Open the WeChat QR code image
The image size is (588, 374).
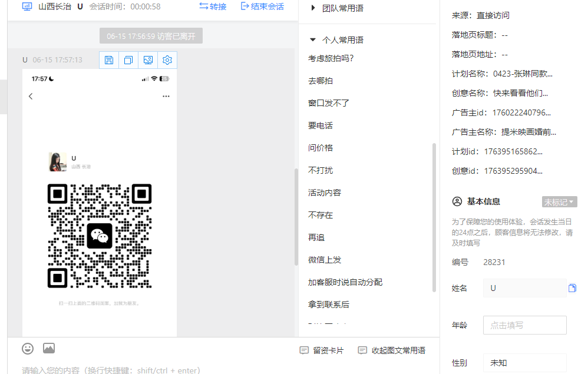[100, 236]
